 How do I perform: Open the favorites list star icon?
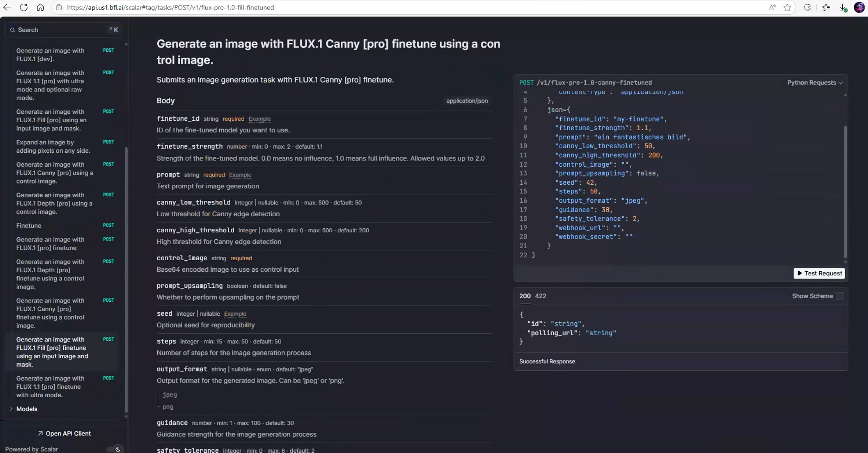pyautogui.click(x=826, y=7)
